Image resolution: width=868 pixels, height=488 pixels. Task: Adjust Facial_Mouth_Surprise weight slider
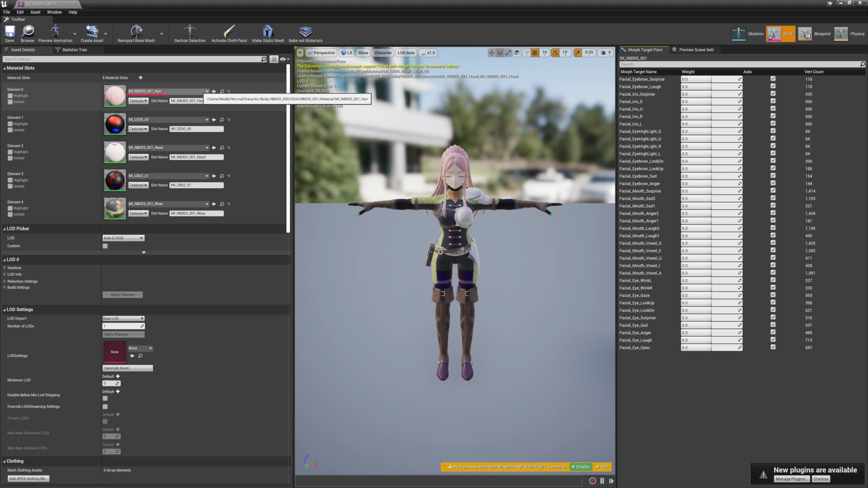pos(712,191)
